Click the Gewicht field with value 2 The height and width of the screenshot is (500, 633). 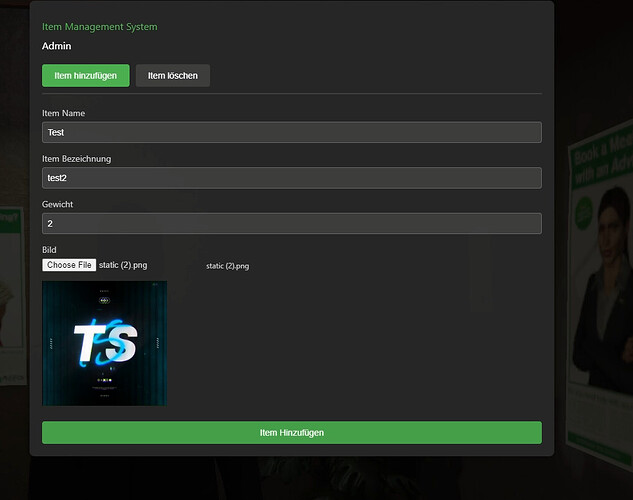click(x=292, y=224)
